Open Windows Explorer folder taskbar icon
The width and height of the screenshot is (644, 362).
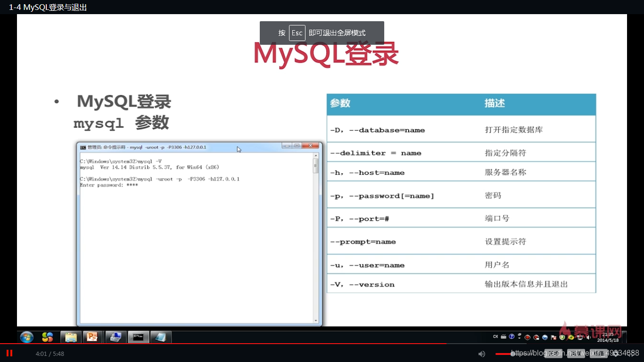71,337
